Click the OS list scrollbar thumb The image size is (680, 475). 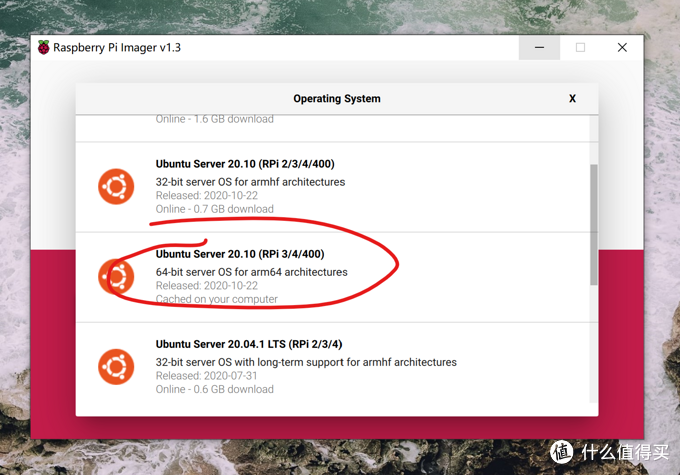click(x=594, y=225)
